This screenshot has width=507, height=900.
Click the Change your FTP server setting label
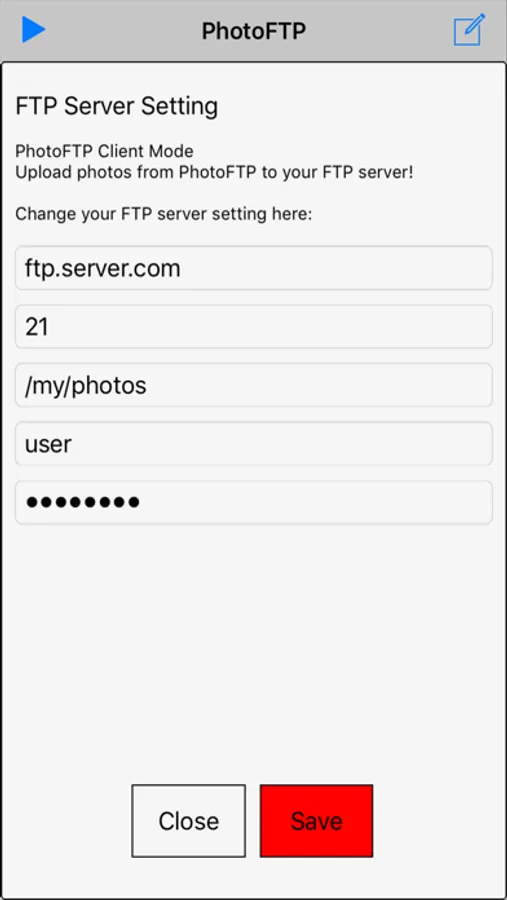(x=164, y=215)
